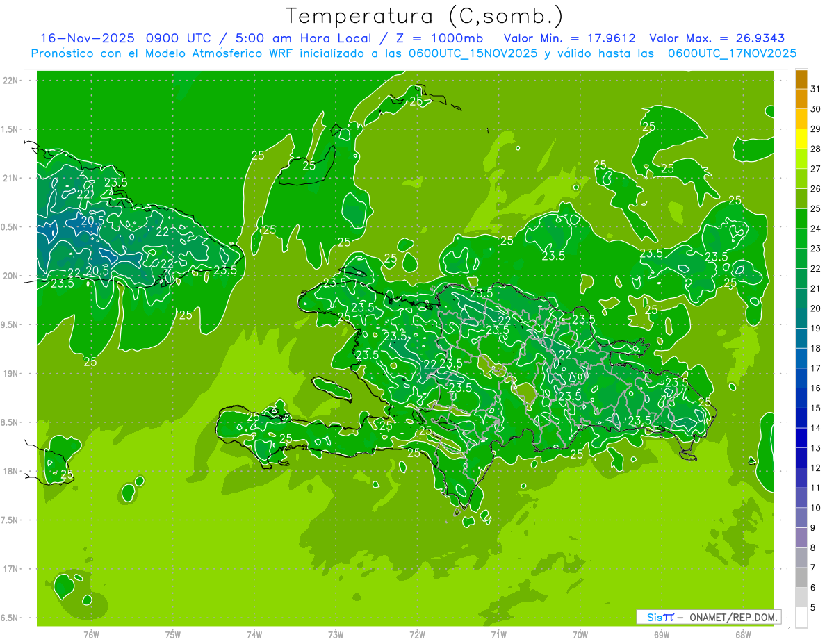Pick the colorbar swatch between 15 and 16
This screenshot has width=834, height=644.
click(801, 399)
